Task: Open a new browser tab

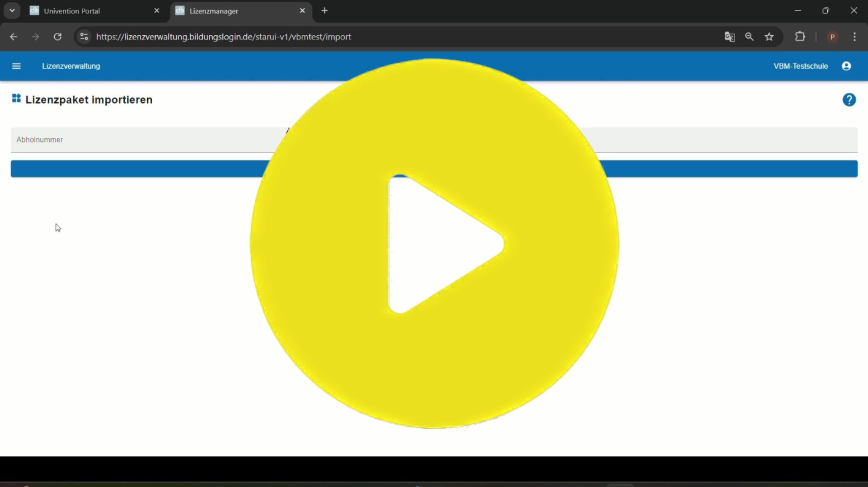Action: [325, 11]
